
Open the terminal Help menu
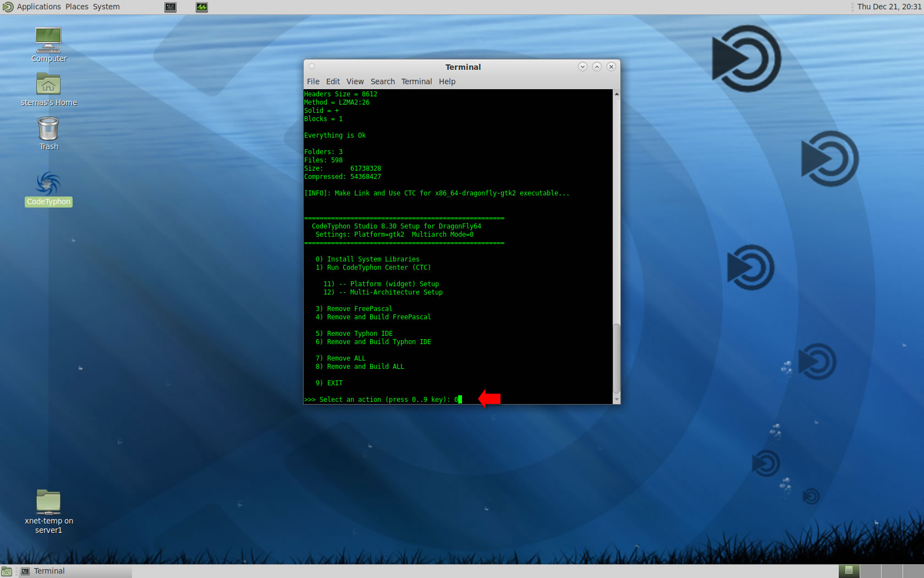click(x=447, y=81)
